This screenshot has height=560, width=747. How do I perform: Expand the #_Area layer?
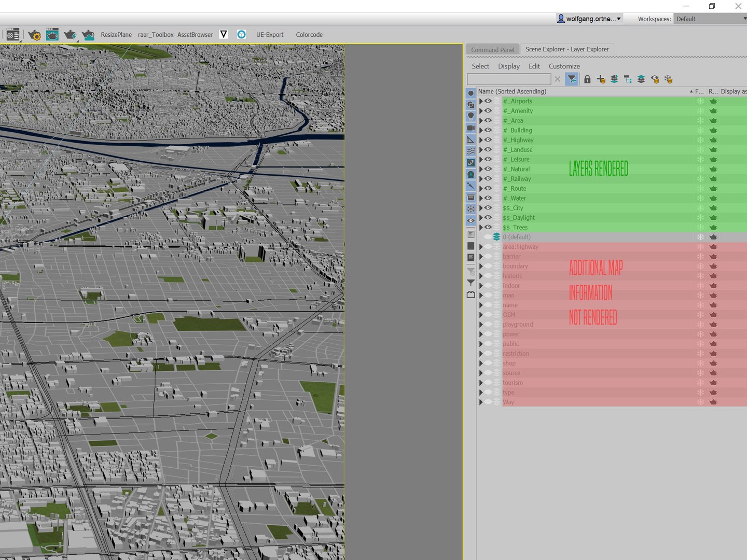pos(481,120)
